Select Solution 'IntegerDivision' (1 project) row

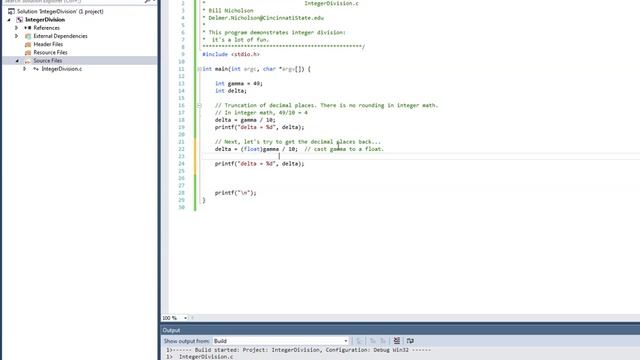click(x=60, y=11)
